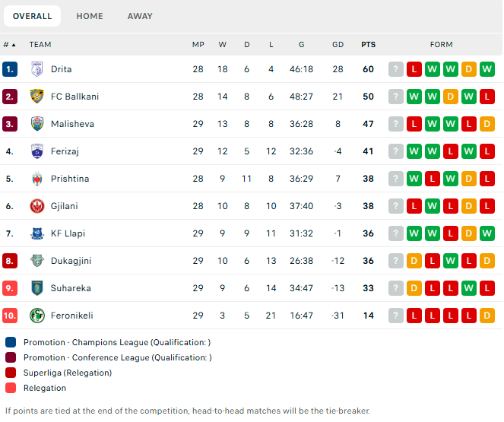504x422 pixels.
Task: Click Drita's upcoming match question-mark badge
Action: pos(396,69)
